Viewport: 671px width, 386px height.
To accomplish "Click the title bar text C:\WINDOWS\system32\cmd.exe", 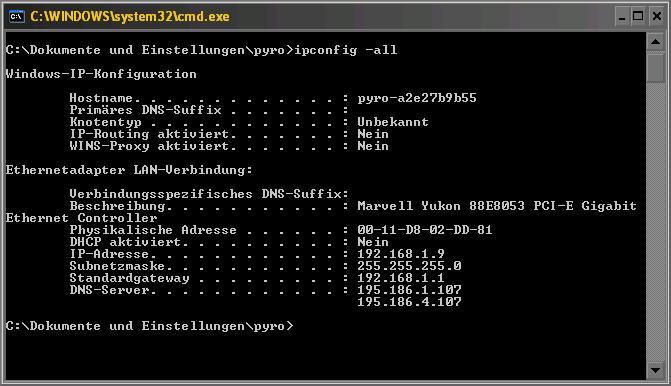I will click(x=130, y=17).
